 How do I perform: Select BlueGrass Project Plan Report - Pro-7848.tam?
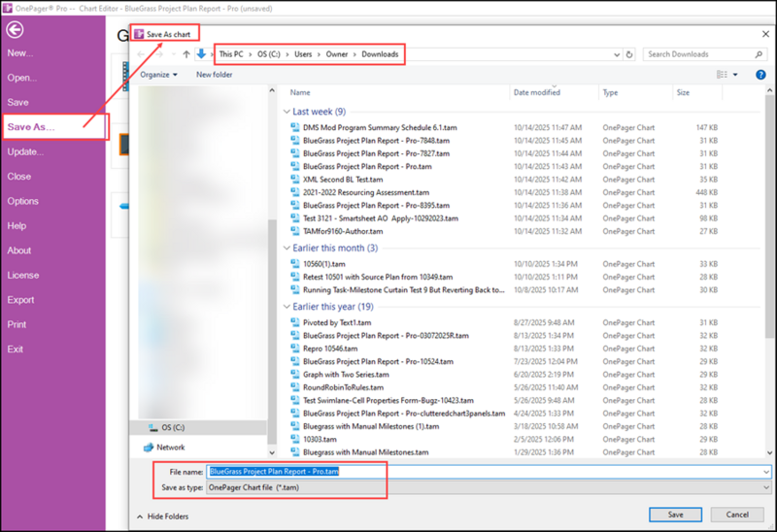[x=376, y=141]
